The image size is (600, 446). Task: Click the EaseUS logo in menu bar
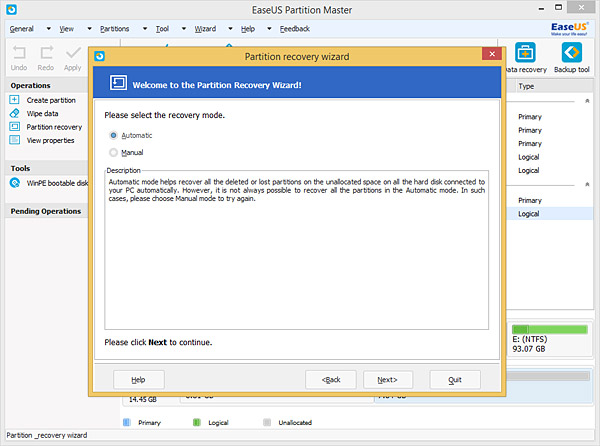point(569,28)
